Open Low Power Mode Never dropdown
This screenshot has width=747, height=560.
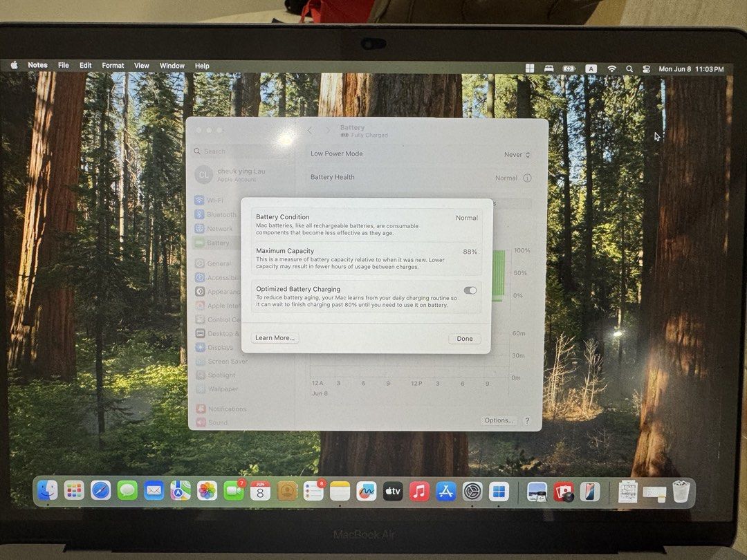click(517, 154)
